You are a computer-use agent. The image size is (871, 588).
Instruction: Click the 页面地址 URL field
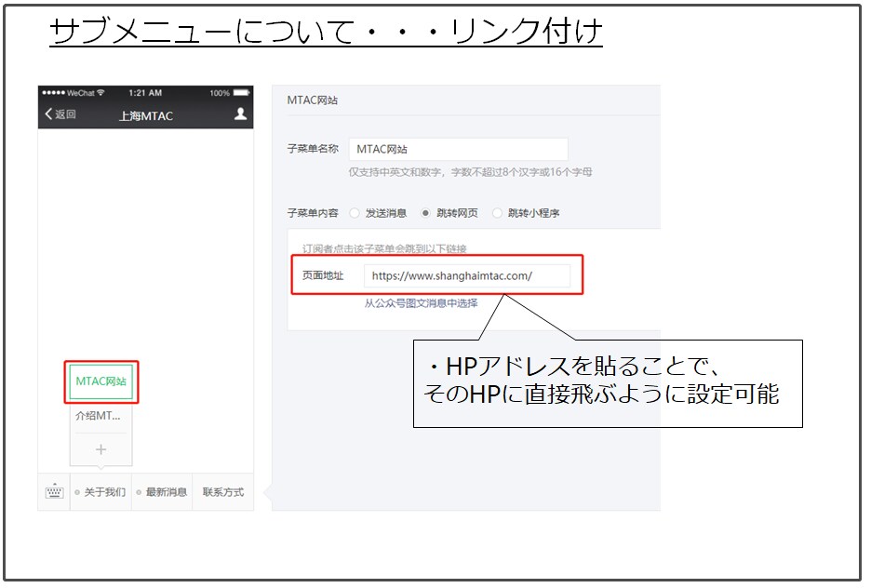tap(466, 275)
